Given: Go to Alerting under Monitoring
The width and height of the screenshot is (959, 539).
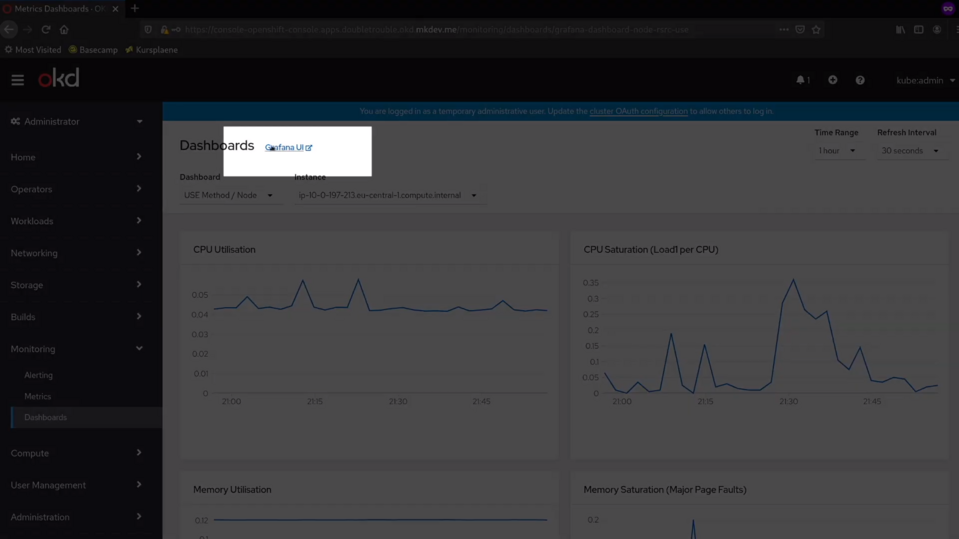Looking at the screenshot, I should click(39, 375).
